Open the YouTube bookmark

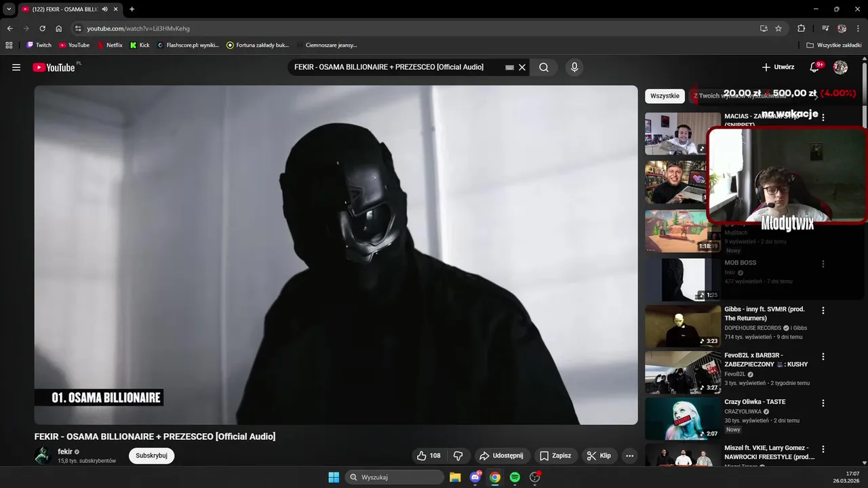point(74,45)
